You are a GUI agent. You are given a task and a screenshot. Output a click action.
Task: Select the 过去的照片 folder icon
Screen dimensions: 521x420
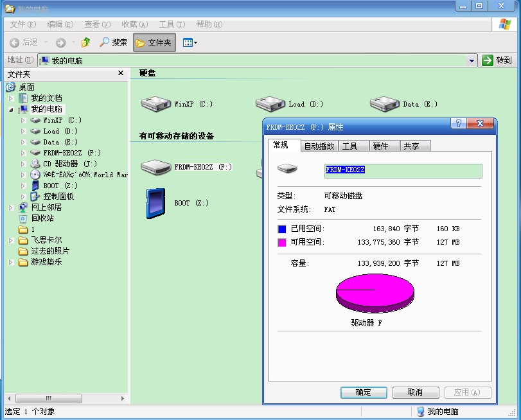pyautogui.click(x=23, y=251)
